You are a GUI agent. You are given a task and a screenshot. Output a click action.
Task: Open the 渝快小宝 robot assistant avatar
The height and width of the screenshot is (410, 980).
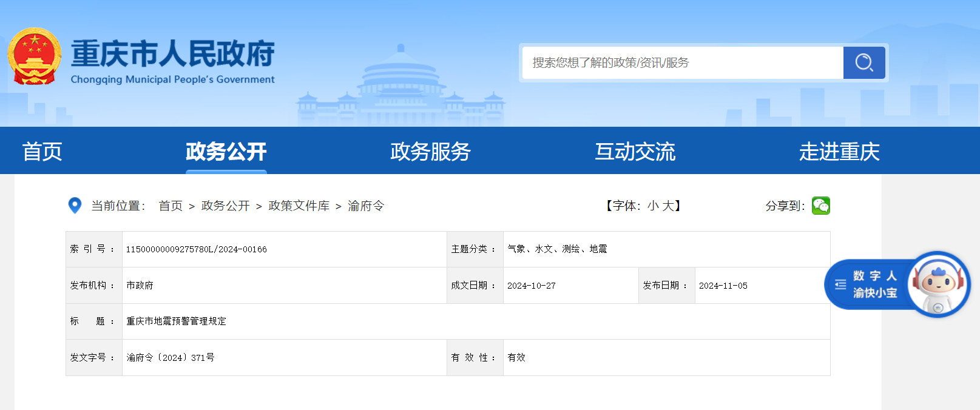tap(938, 284)
